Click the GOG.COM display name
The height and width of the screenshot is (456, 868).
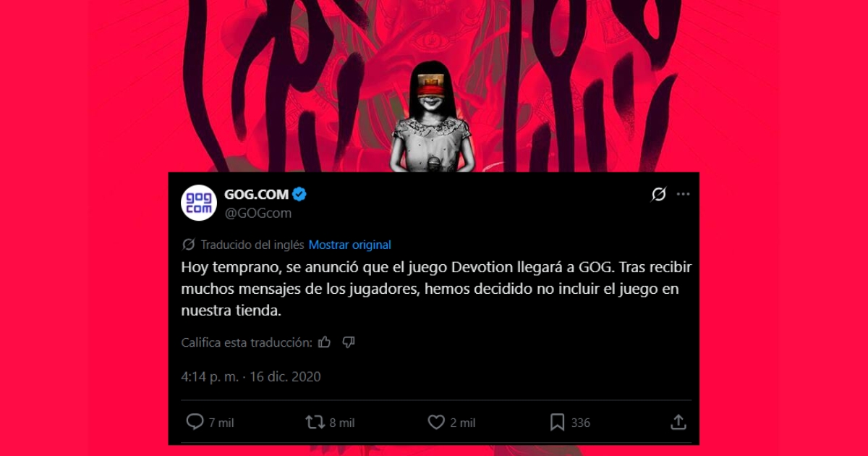coord(256,194)
